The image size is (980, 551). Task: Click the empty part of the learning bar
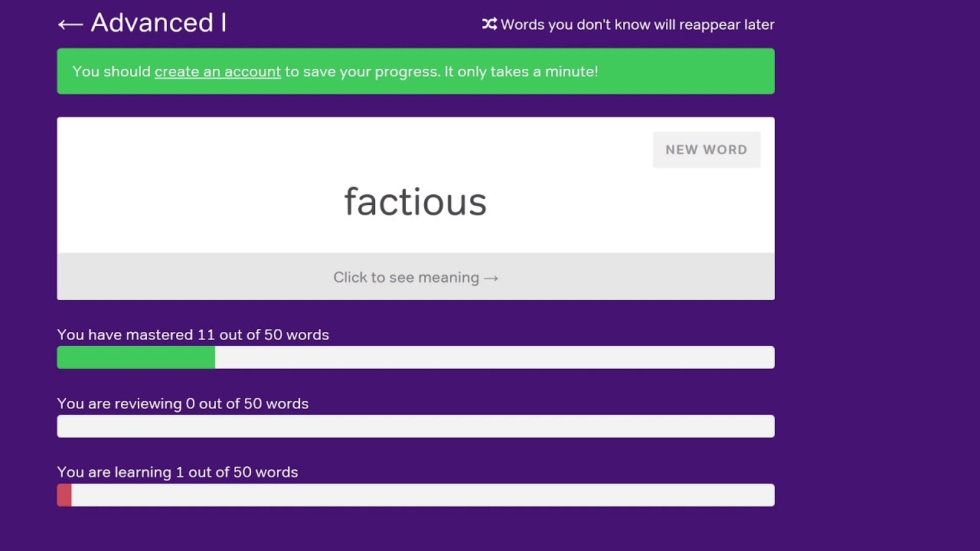coord(423,495)
